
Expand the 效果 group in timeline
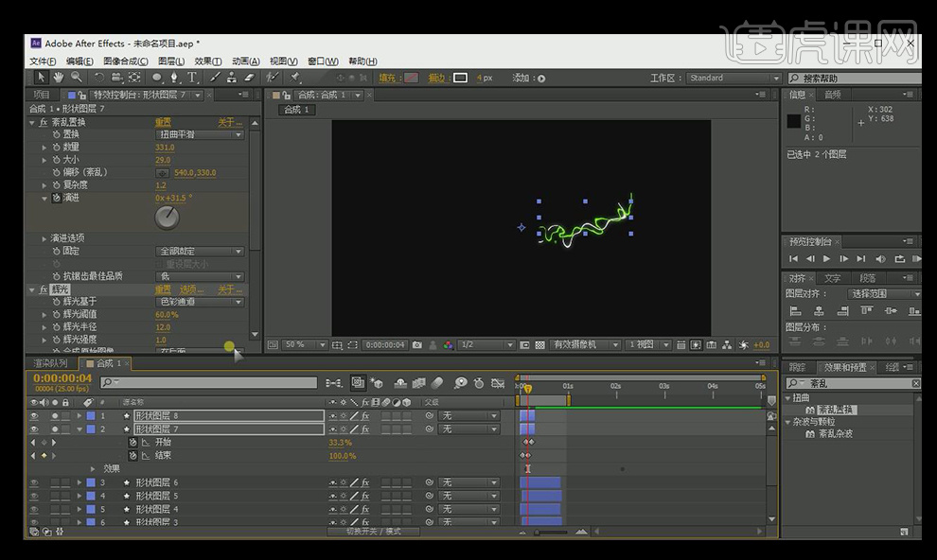coord(93,468)
